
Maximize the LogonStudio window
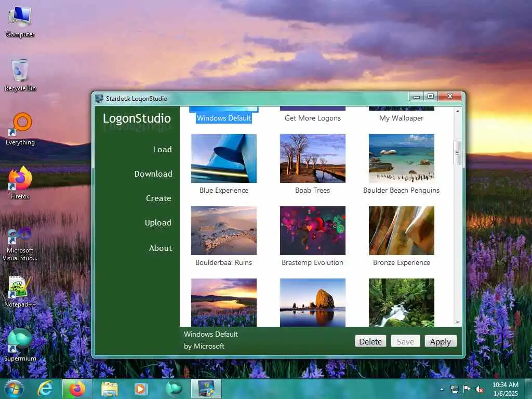click(x=431, y=96)
